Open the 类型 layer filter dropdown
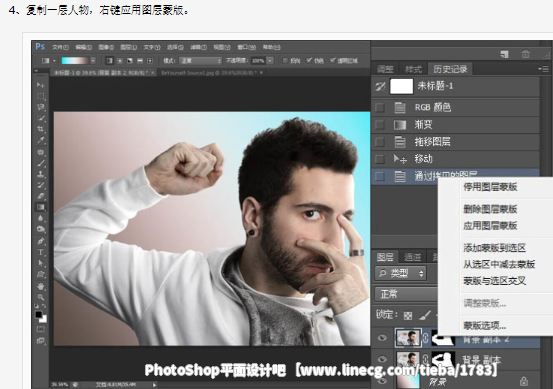553x389 pixels. tap(401, 273)
